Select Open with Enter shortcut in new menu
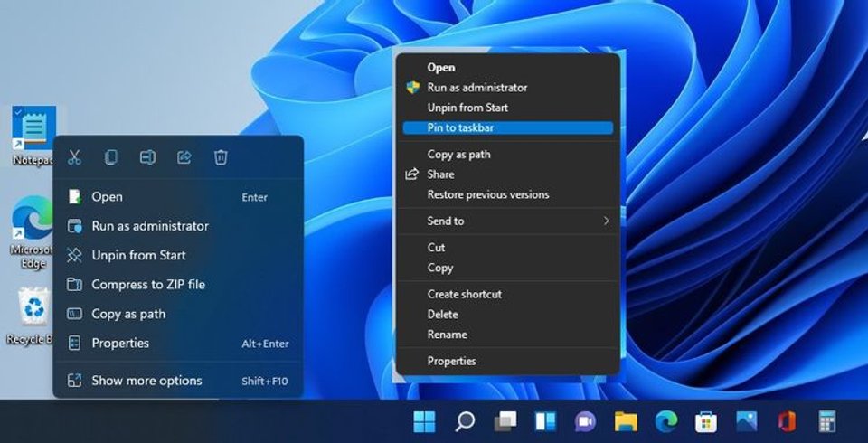Screen dimensions: 868x443 (178, 197)
